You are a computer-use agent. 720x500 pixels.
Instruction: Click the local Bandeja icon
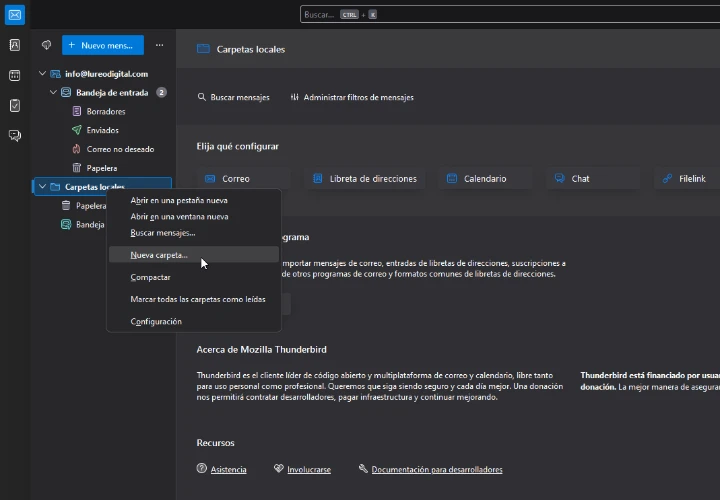66,225
